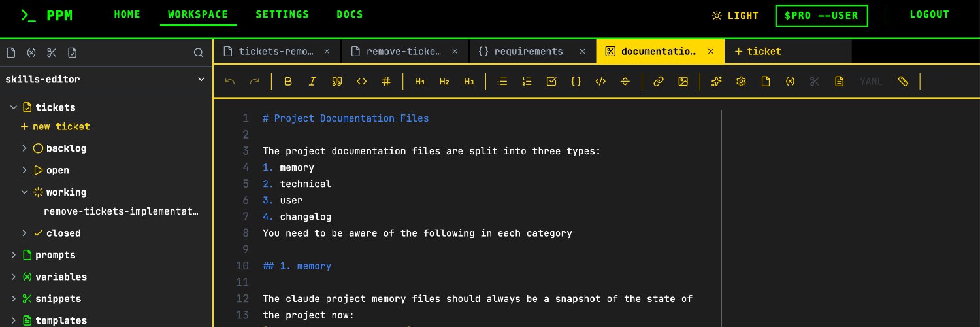
Task: Click the '## 1. memory' heading line
Action: 297,266
